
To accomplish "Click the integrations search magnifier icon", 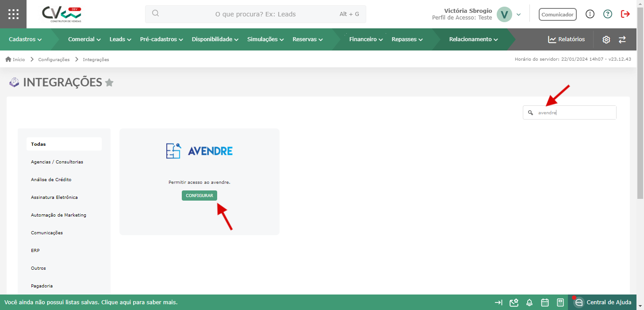I will [x=530, y=112].
